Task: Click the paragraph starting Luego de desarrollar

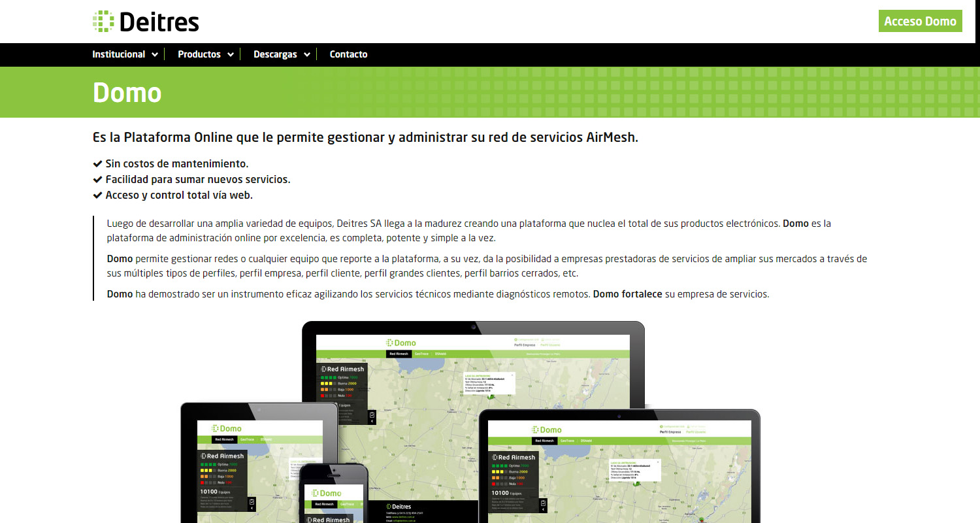Action: point(468,231)
